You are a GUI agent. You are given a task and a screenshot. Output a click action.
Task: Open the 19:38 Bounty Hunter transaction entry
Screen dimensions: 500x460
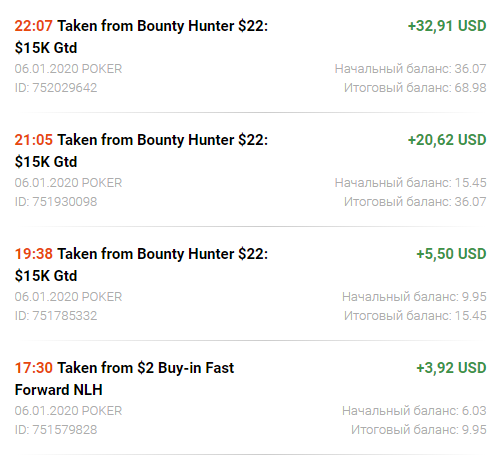pos(250,285)
